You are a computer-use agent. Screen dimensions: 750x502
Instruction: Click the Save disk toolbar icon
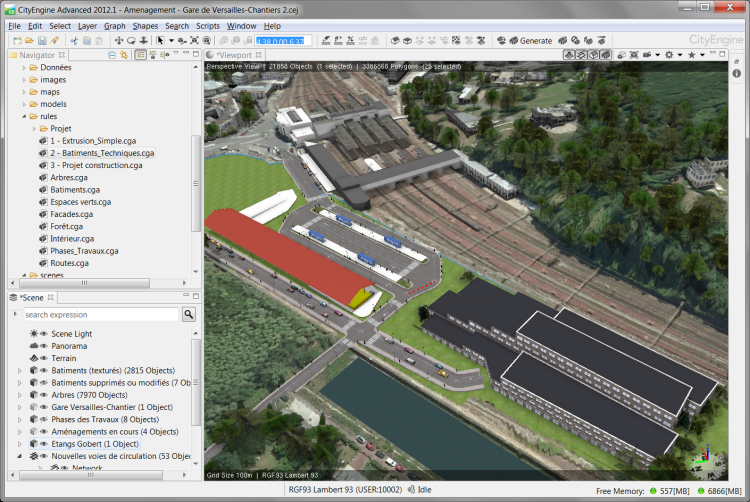coord(42,41)
